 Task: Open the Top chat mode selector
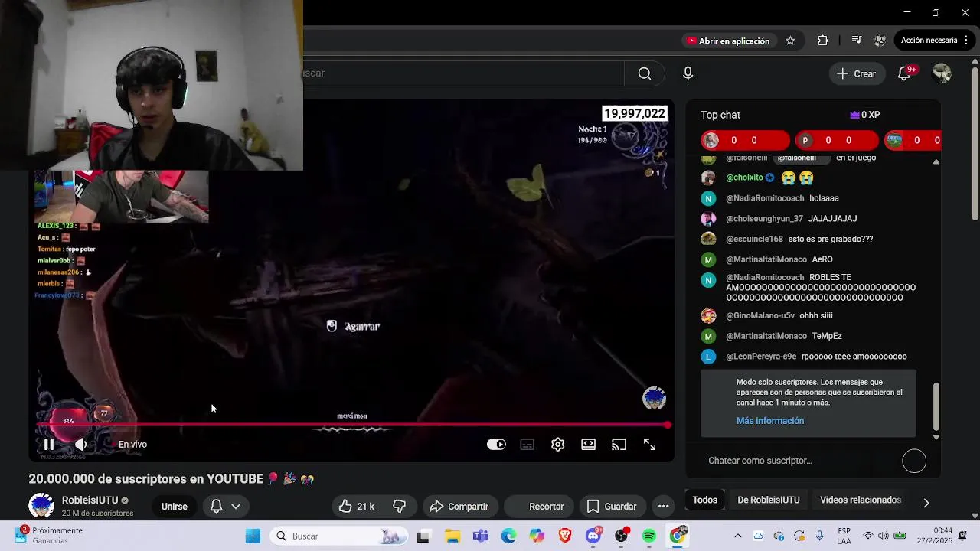720,115
